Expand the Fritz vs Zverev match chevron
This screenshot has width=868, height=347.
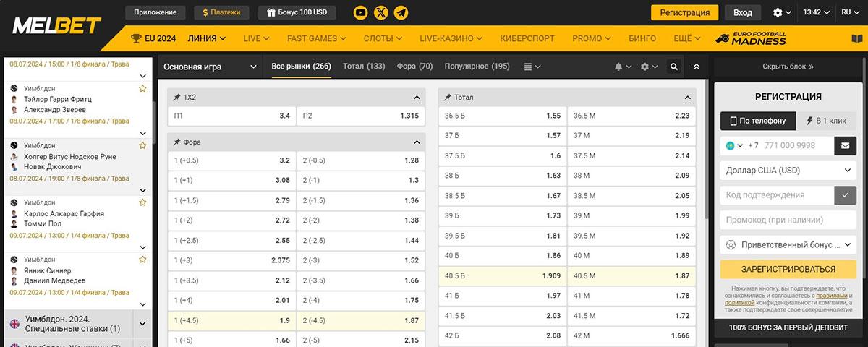142,133
